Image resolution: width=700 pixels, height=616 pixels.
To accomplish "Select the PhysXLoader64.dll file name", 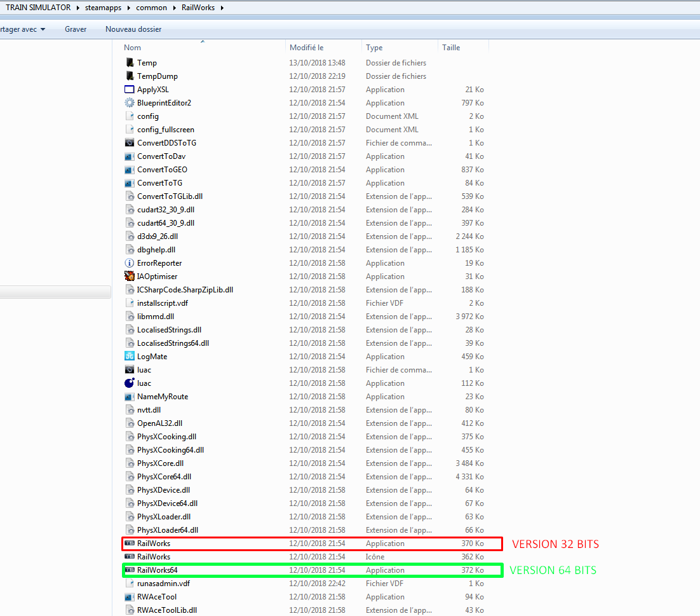I will coord(168,530).
